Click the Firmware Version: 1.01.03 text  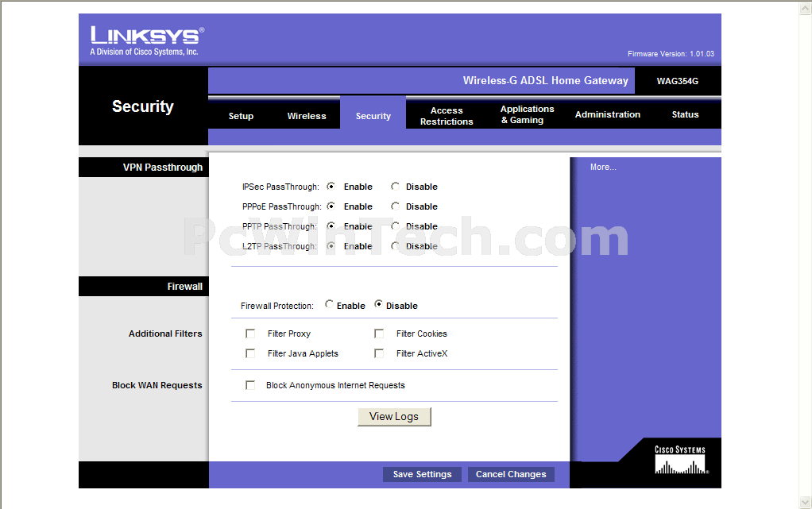pyautogui.click(x=671, y=54)
